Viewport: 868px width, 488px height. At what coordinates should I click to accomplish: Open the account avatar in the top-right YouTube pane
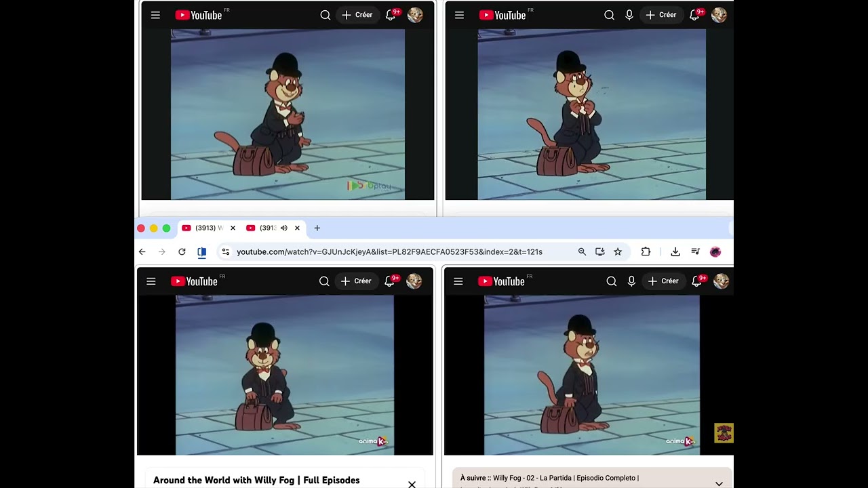point(719,15)
